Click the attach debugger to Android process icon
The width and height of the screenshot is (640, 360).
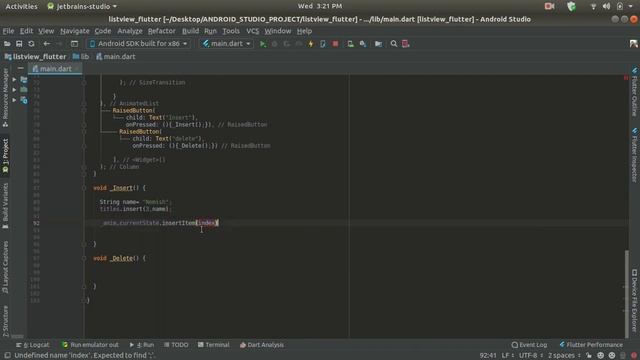pyautogui.click(x=323, y=44)
